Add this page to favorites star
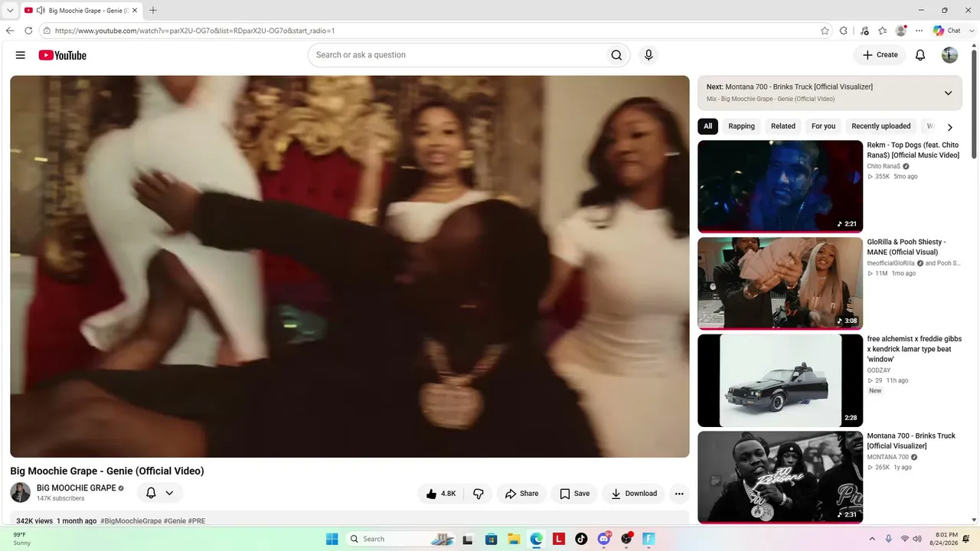980x551 pixels. click(x=825, y=31)
